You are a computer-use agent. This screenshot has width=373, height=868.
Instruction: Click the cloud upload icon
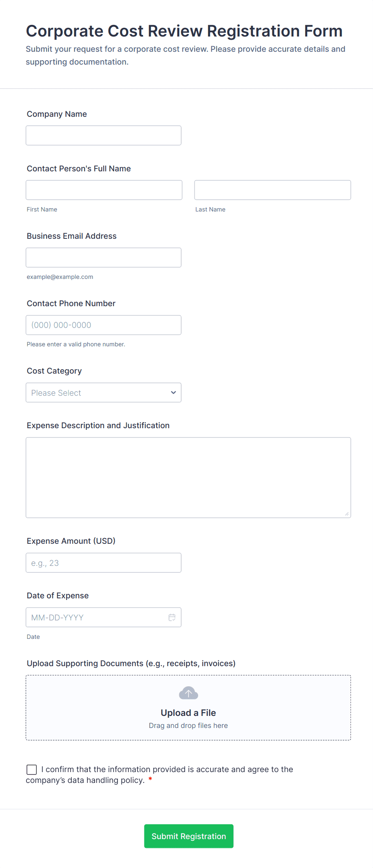click(x=188, y=693)
